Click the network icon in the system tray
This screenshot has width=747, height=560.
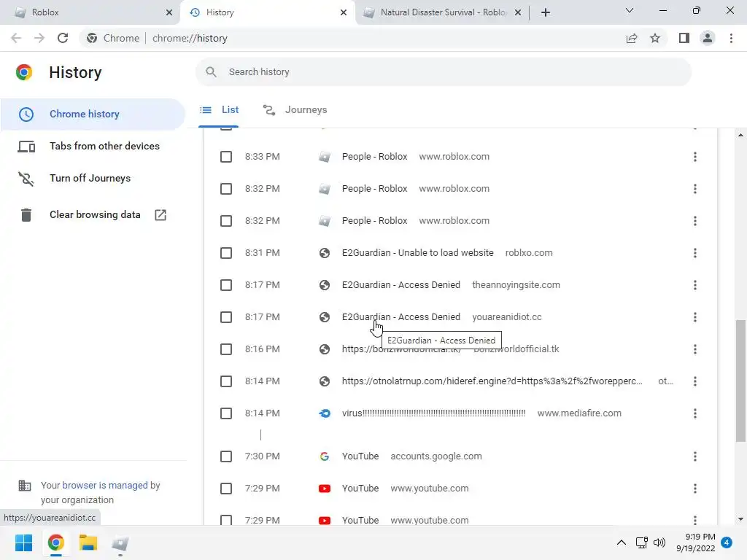(642, 542)
